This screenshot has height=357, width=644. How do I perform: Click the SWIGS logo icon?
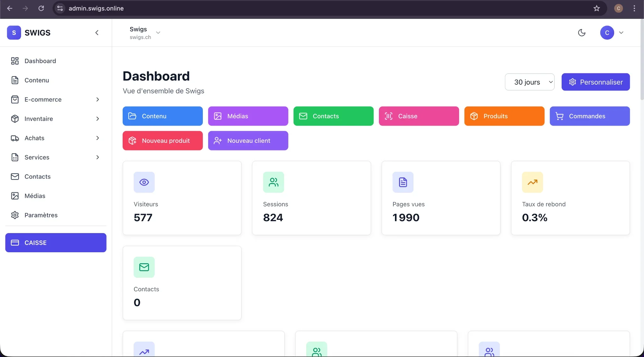[14, 33]
